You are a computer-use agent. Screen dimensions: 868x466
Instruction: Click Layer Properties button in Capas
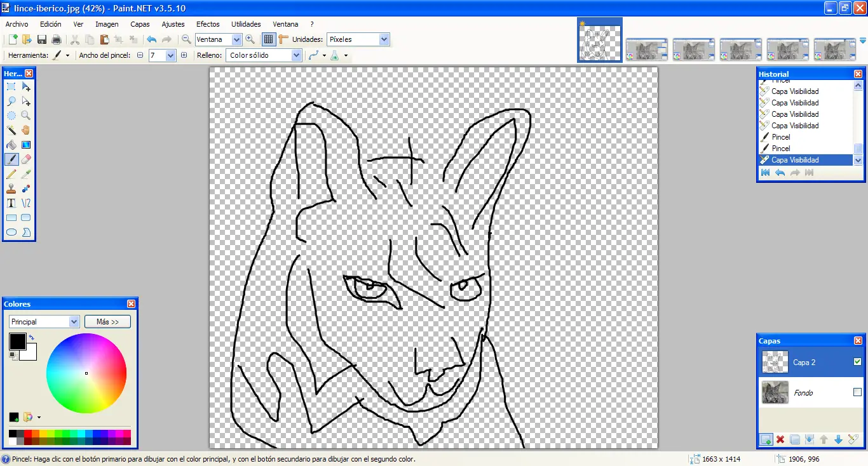tap(853, 439)
